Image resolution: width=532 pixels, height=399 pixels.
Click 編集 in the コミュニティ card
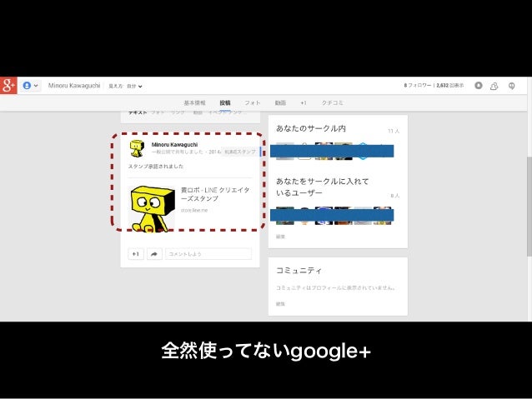280,304
